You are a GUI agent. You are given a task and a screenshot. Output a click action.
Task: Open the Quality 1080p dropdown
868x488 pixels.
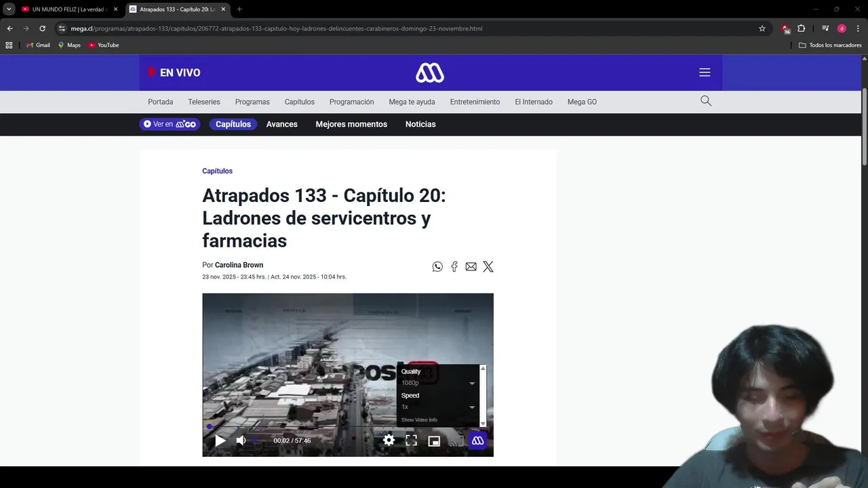coord(438,383)
